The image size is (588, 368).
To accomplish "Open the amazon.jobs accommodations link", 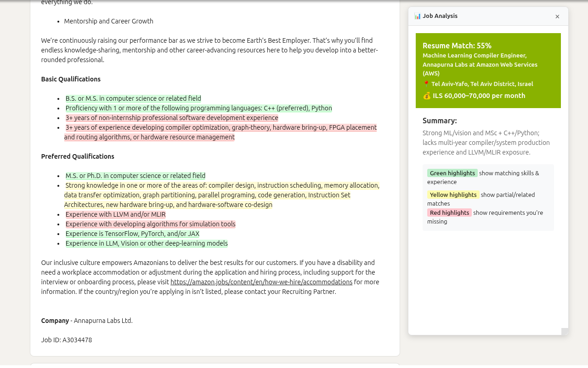I will click(x=261, y=282).
